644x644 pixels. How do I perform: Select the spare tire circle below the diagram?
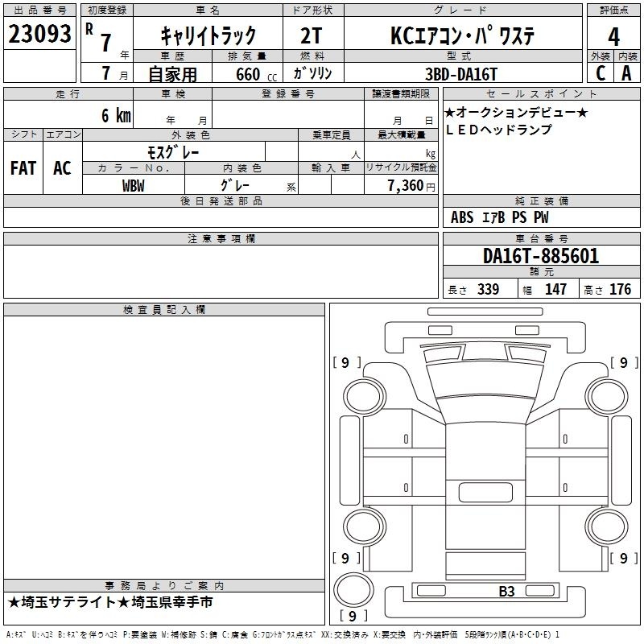pos(352,591)
